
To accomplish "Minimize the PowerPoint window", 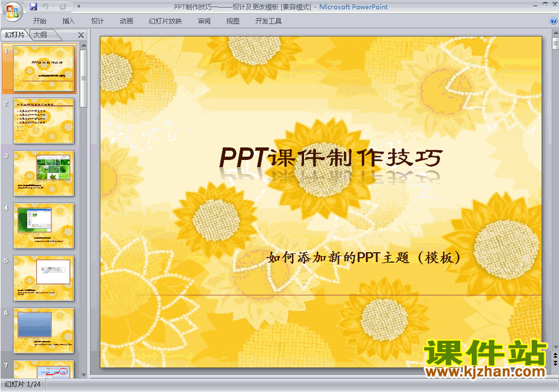I will coord(535,5).
